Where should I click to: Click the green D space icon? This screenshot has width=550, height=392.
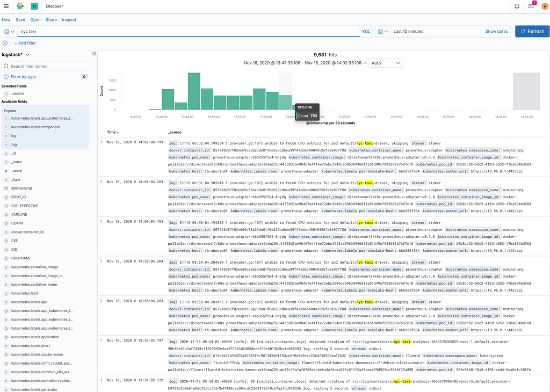coord(34,6)
